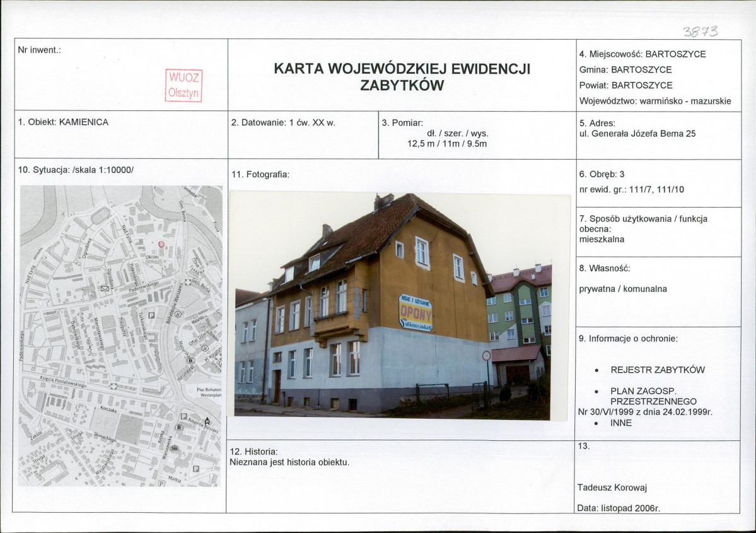Click the envelope post office icon on map
The height and width of the screenshot is (533, 756).
point(105,288)
